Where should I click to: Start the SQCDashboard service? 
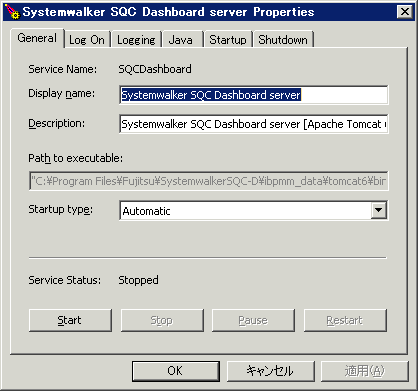pyautogui.click(x=70, y=320)
